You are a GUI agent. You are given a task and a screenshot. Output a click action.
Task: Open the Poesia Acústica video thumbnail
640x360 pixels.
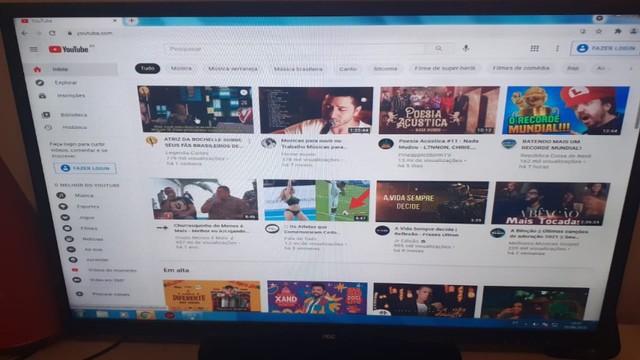point(439,110)
